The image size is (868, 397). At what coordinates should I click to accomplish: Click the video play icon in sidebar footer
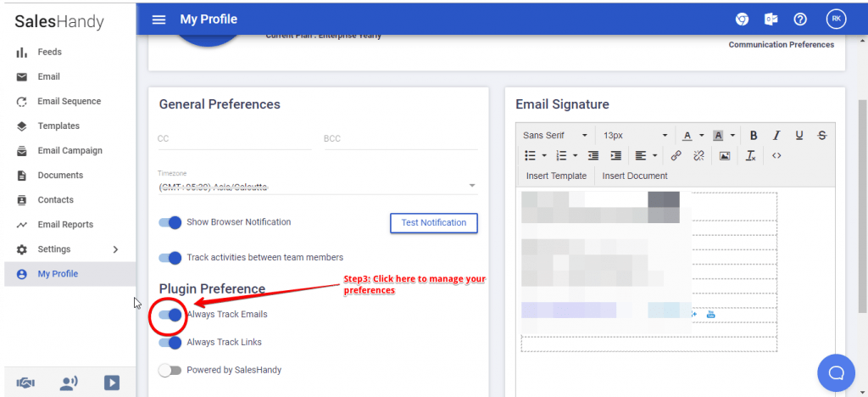(112, 383)
